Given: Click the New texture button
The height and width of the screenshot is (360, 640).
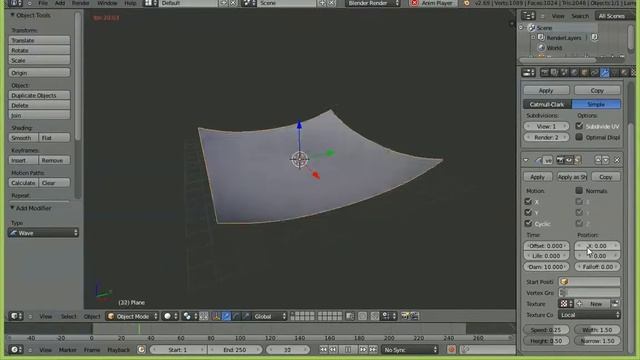Looking at the screenshot, I should 596,304.
